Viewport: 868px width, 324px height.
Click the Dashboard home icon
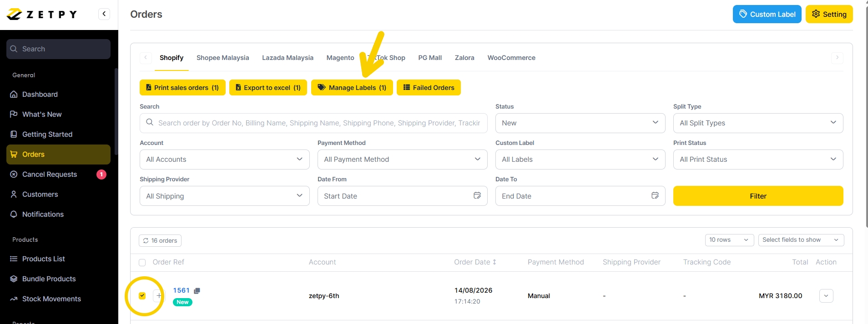[x=14, y=95]
